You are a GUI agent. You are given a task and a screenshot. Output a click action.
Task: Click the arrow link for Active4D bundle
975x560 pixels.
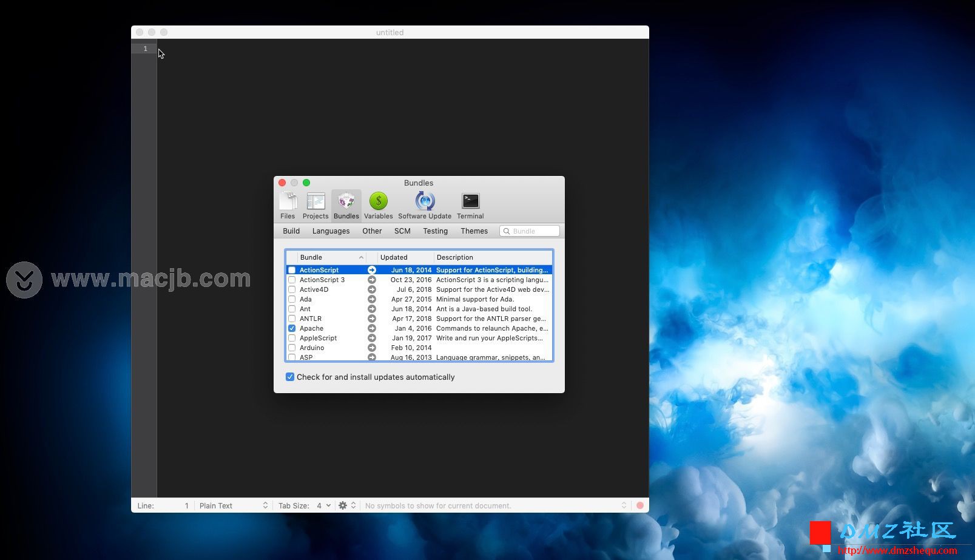[372, 289]
